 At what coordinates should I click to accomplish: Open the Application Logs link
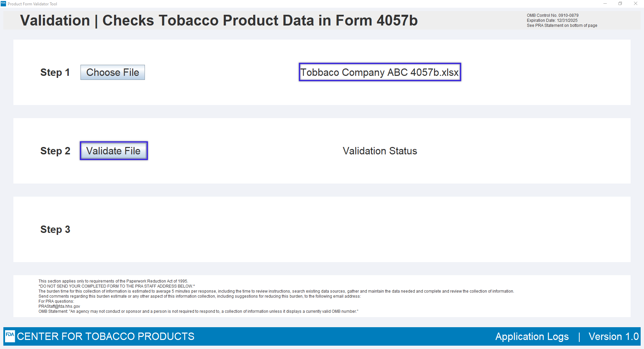tap(532, 336)
